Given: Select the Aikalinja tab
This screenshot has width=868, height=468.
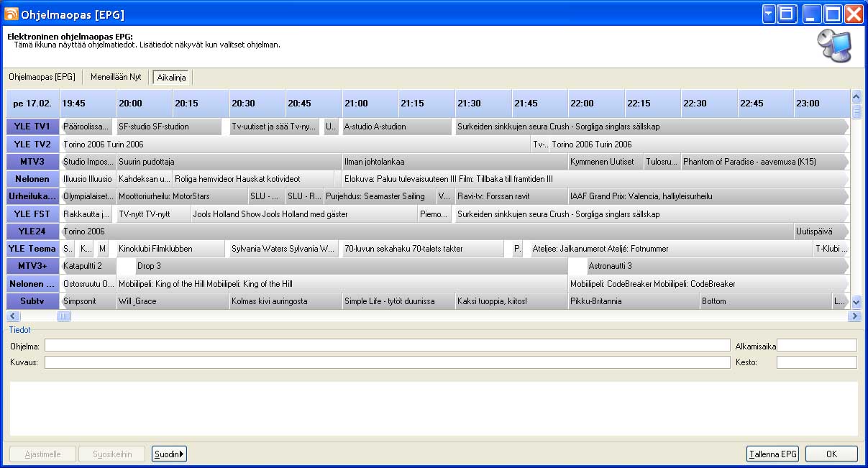Looking at the screenshot, I should click(x=172, y=78).
